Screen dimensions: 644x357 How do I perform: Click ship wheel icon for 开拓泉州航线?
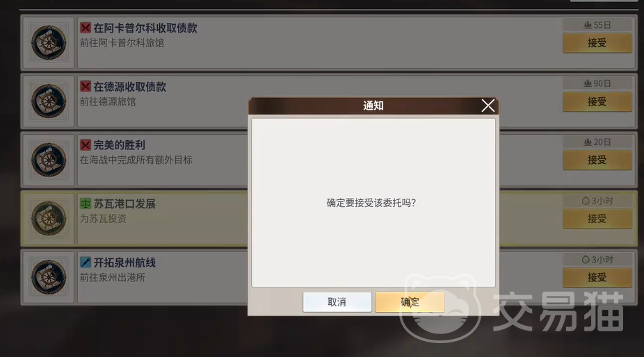tap(49, 277)
